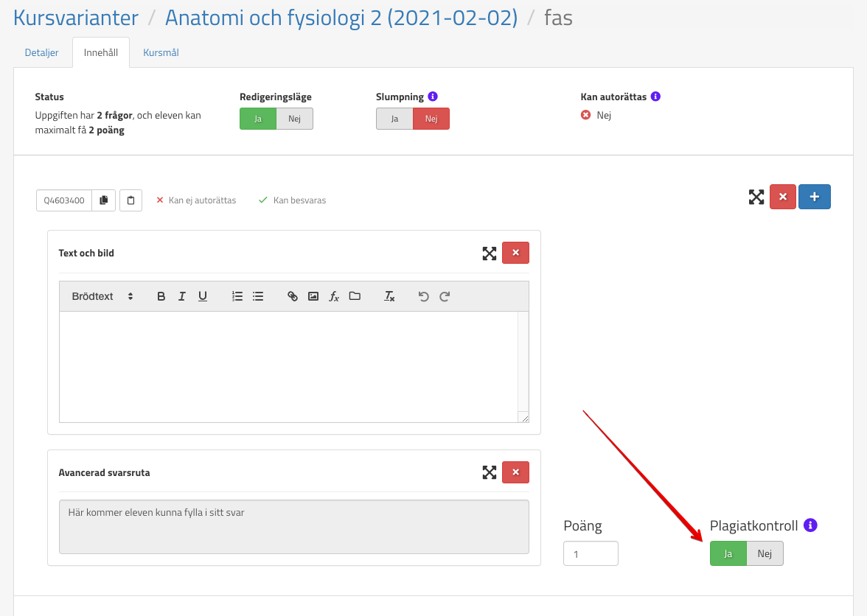Open the Kursmål tab
Screen dimensions: 867x616
(x=161, y=53)
